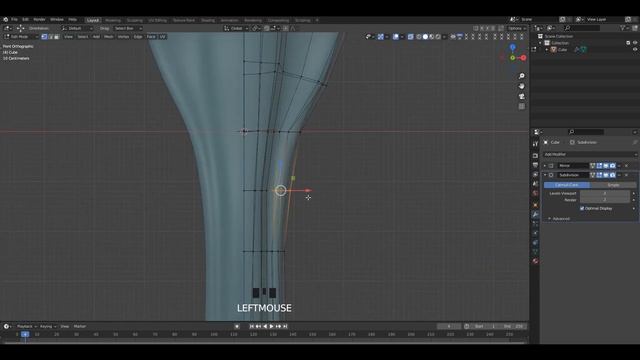Open the viewport Select menu

pyautogui.click(x=82, y=37)
